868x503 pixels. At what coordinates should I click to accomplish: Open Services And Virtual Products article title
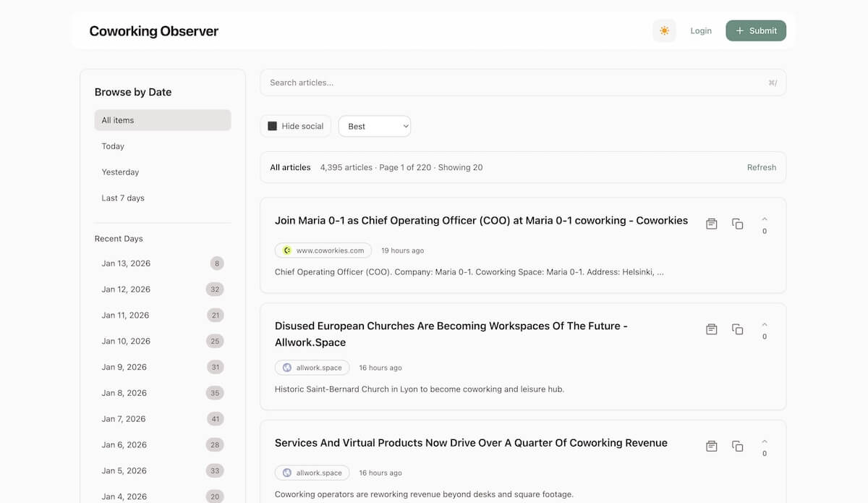pyautogui.click(x=471, y=443)
